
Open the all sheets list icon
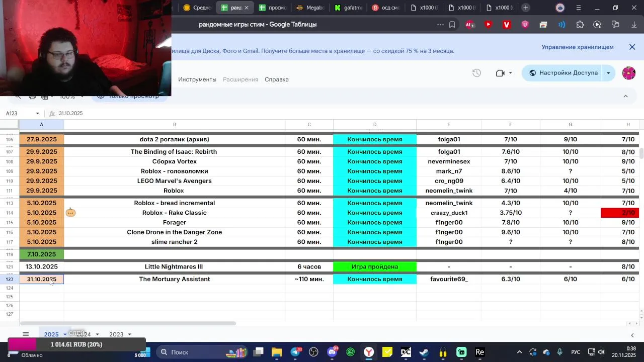point(26,334)
